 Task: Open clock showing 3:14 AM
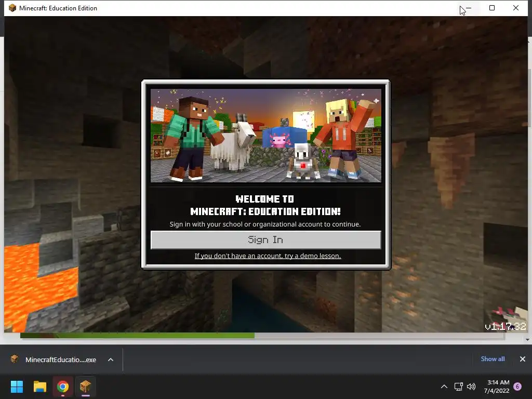(497, 387)
